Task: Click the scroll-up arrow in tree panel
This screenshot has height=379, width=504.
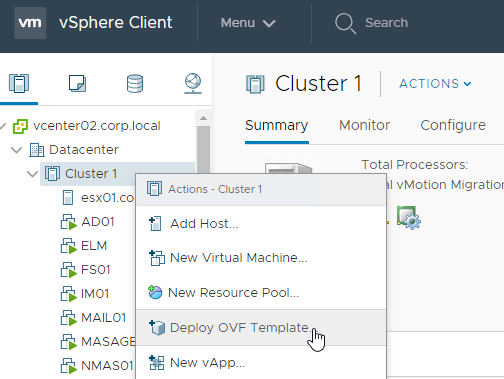Action: pyautogui.click(x=203, y=118)
